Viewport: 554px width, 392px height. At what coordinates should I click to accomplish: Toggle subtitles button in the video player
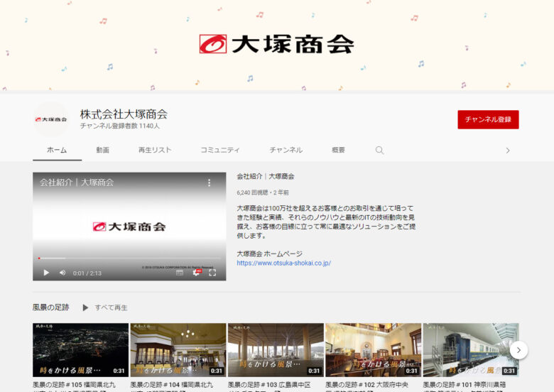pos(180,273)
